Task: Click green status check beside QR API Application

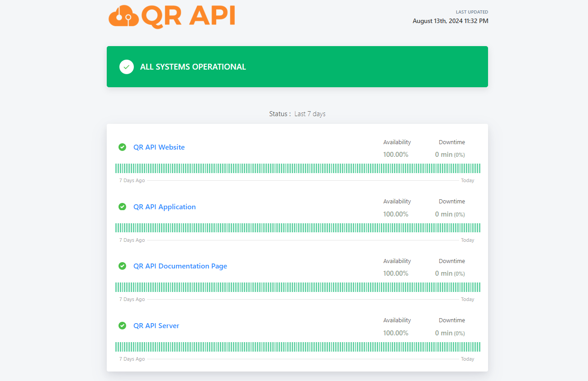Action: point(122,207)
